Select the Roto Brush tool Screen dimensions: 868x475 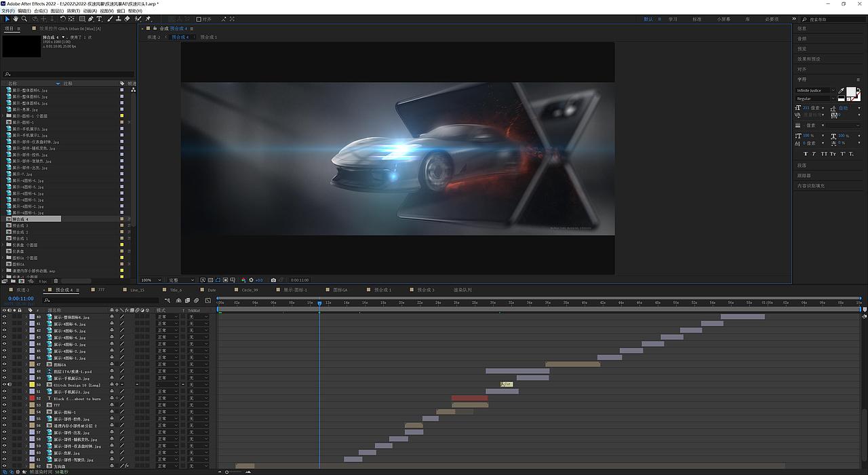click(138, 19)
